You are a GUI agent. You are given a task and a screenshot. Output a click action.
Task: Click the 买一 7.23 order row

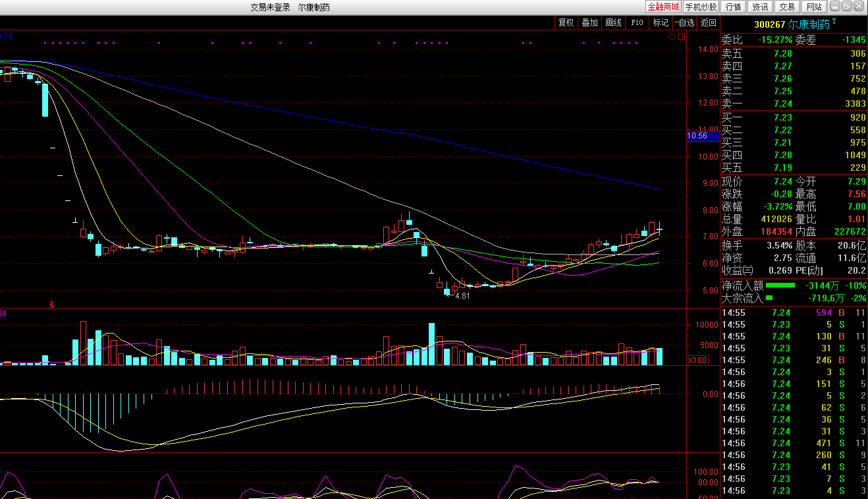(x=794, y=117)
